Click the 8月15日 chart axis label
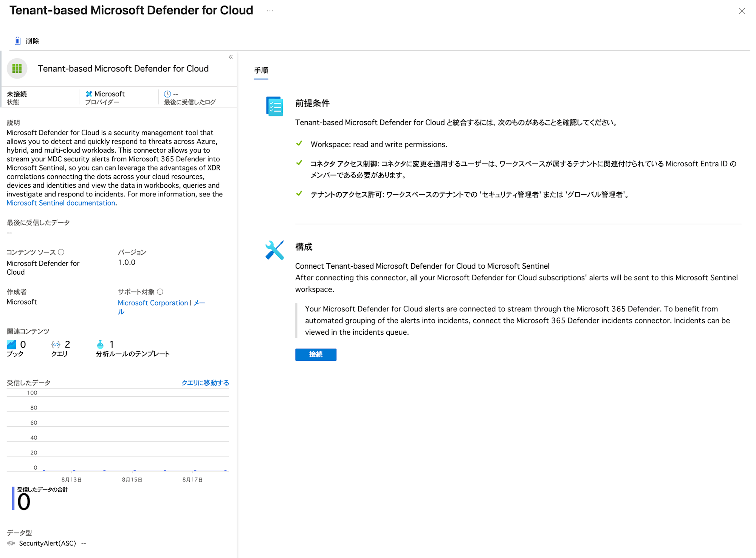The image size is (756, 558). click(x=132, y=480)
